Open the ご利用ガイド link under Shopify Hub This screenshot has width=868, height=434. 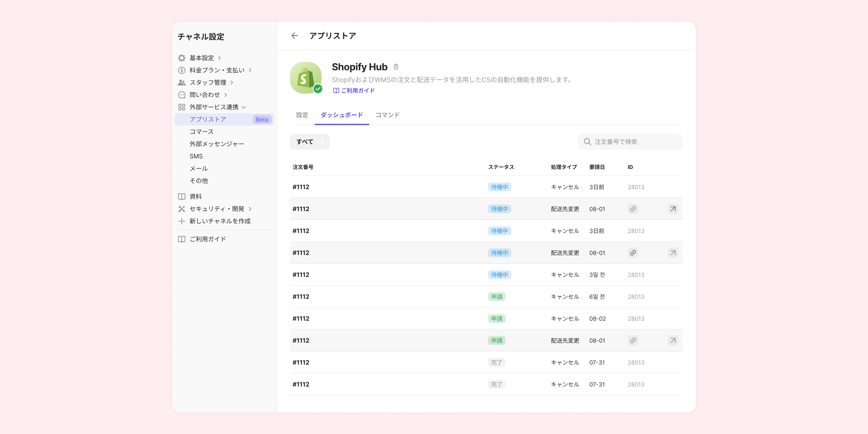(x=354, y=90)
